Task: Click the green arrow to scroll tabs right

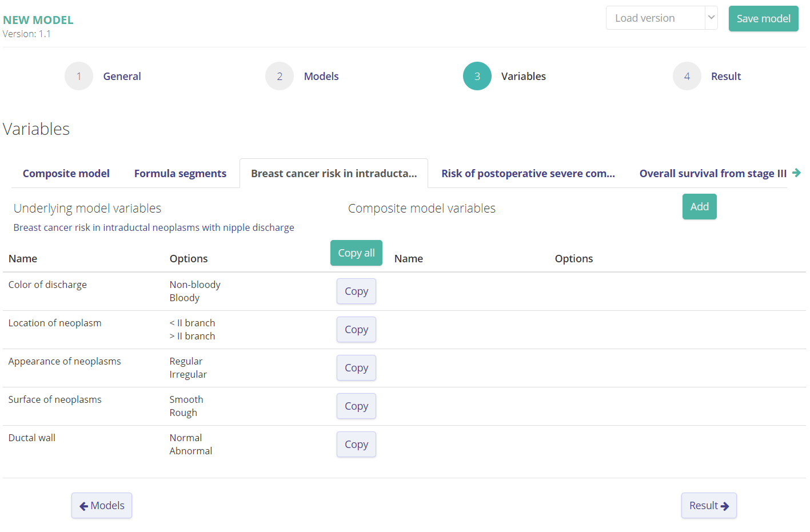Action: click(796, 173)
